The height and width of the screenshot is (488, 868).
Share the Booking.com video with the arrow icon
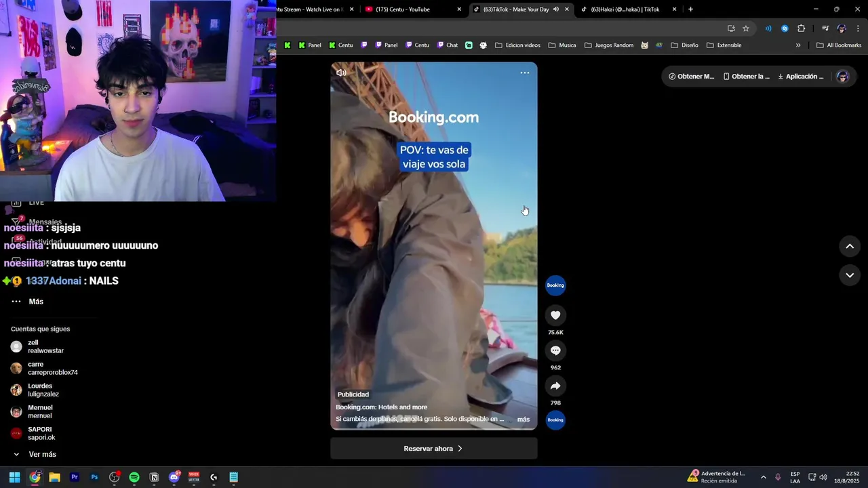pyautogui.click(x=555, y=386)
